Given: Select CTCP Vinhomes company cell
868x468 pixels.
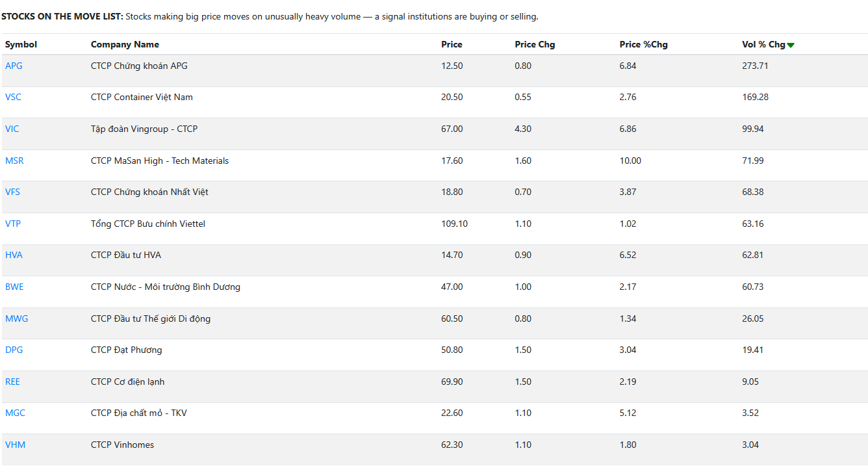Looking at the screenshot, I should coord(122,445).
